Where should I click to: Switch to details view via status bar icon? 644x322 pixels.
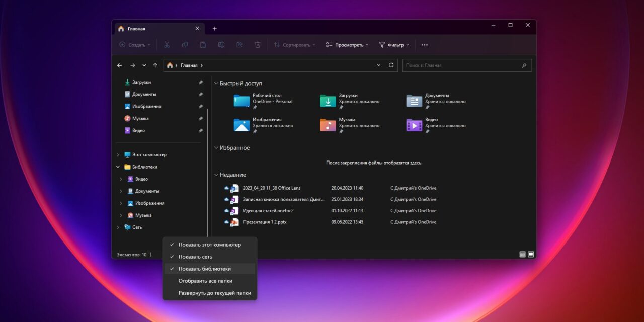pyautogui.click(x=522, y=254)
